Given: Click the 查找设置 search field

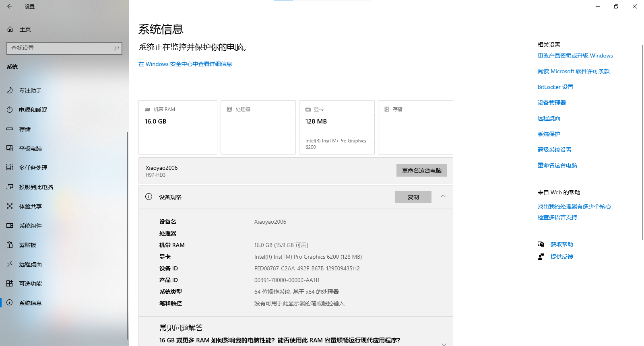Looking at the screenshot, I should (64, 48).
